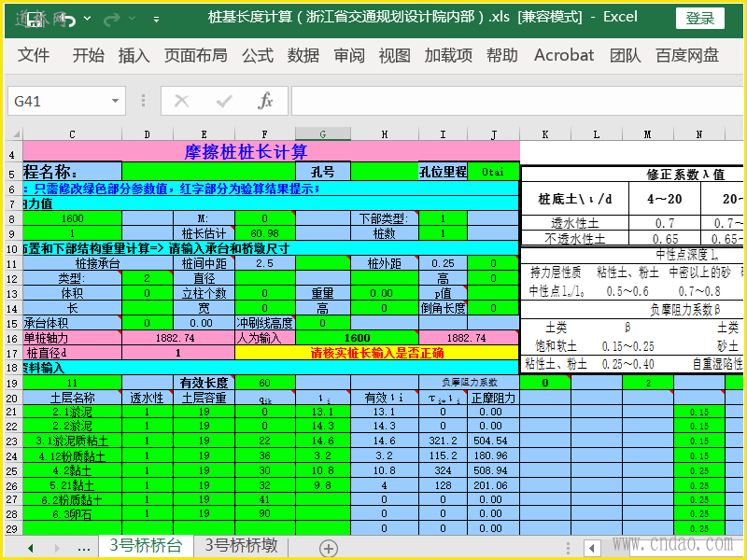Screen dimensions: 747x560
Task: Open the 文件 menu
Action: pos(34,55)
